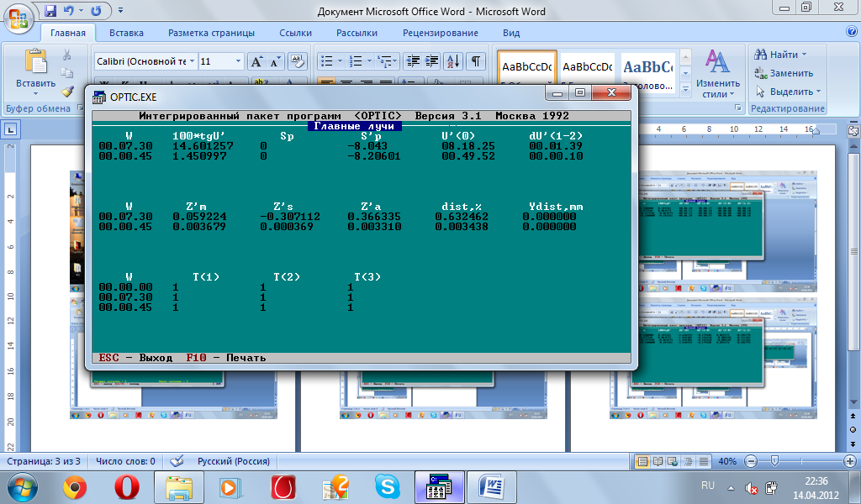Sort text alphabetically
Viewport: 861px width, 504px height.
pos(453,61)
